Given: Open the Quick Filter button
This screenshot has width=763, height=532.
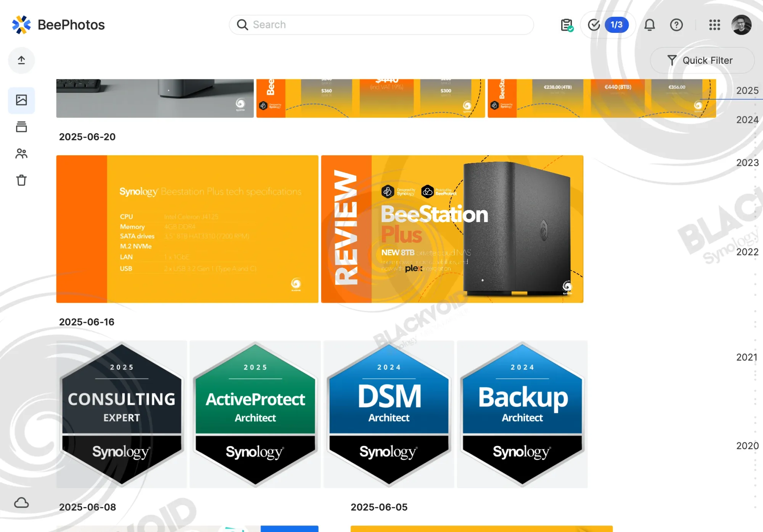Looking at the screenshot, I should (x=702, y=60).
